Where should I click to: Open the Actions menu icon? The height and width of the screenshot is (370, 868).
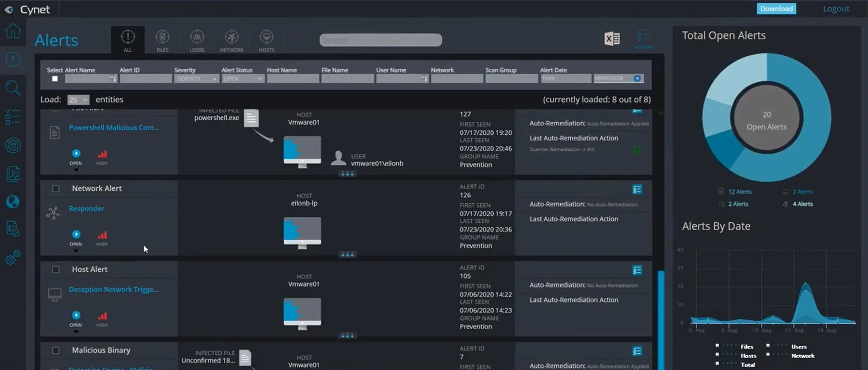pos(643,39)
